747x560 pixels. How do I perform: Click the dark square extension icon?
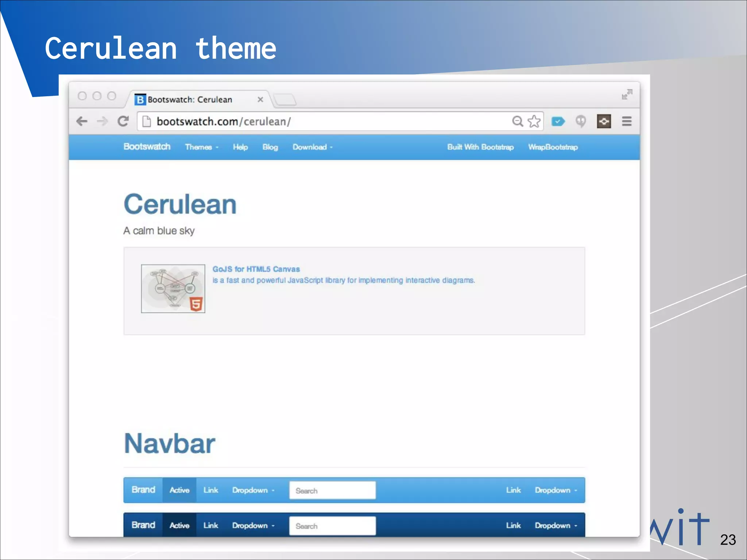[604, 121]
